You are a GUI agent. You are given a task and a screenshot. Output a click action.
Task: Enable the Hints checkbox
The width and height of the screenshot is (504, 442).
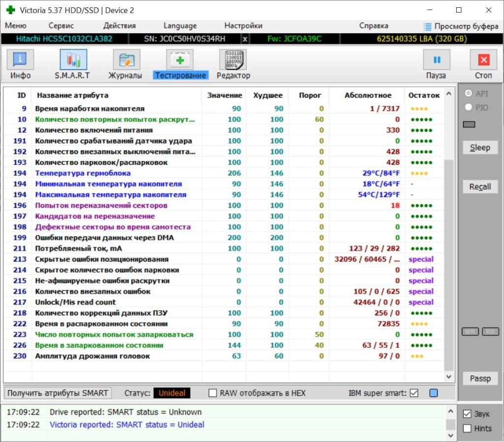467,429
